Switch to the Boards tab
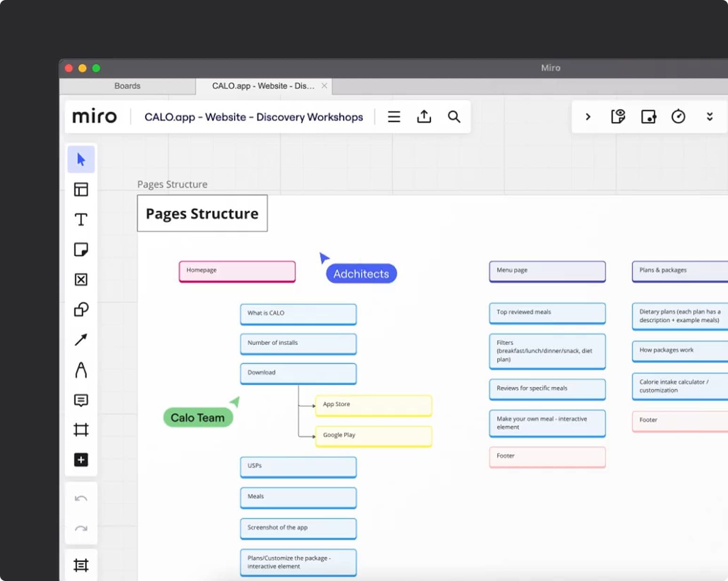The width and height of the screenshot is (728, 581). coord(127,86)
